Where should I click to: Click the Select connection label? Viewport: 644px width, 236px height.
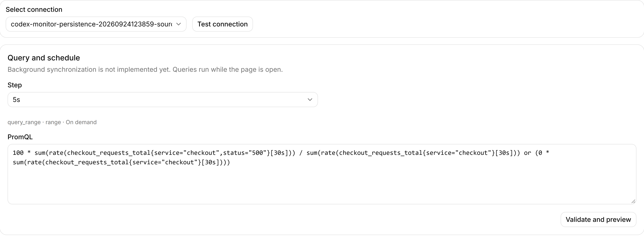point(34,10)
